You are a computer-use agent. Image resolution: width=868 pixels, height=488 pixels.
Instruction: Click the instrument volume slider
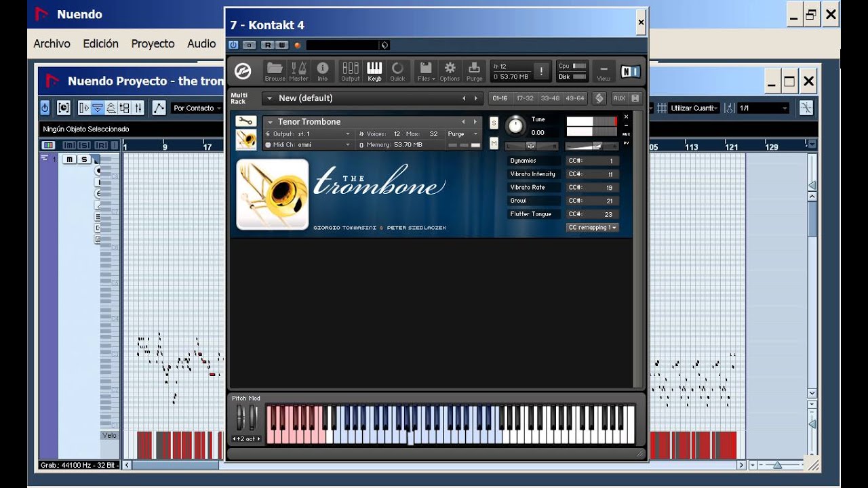[592, 146]
